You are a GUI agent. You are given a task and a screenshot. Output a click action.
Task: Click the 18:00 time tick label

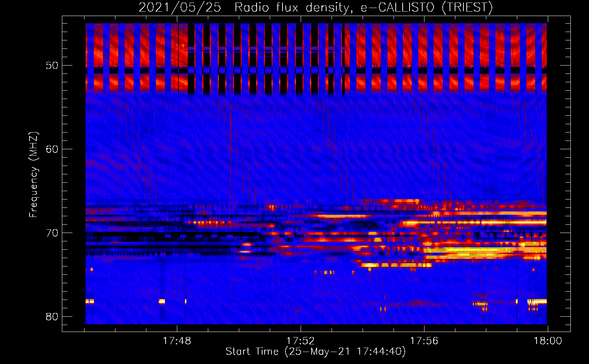548,341
